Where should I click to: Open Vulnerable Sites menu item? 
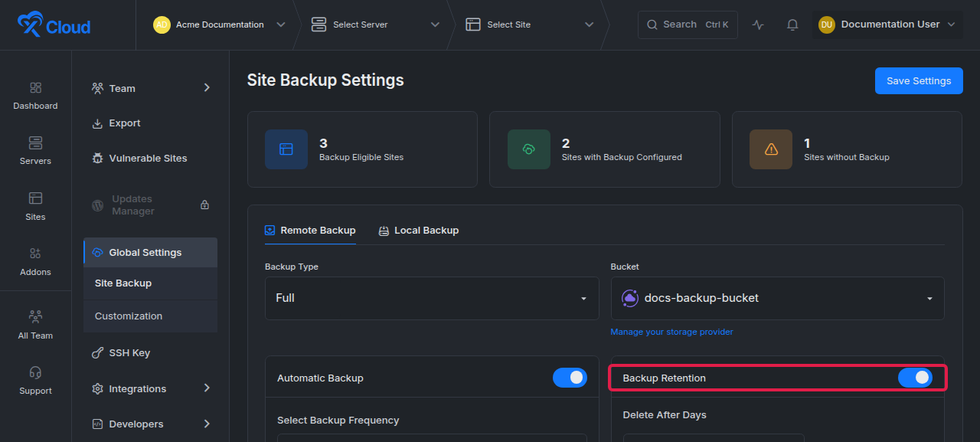(x=150, y=159)
